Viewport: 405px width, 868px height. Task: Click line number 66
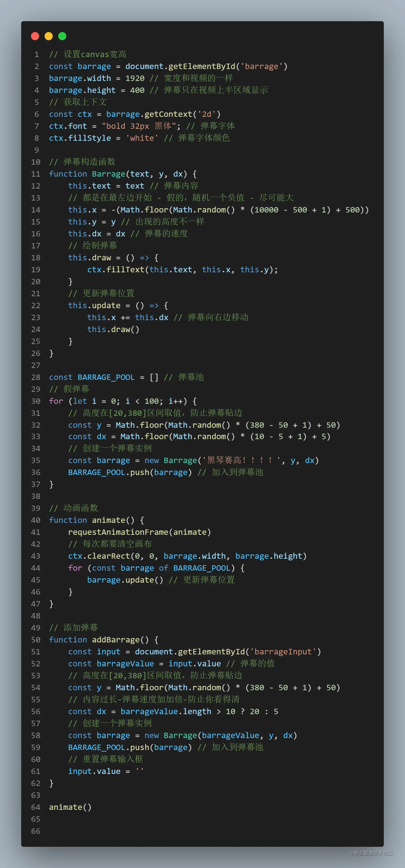(x=36, y=831)
